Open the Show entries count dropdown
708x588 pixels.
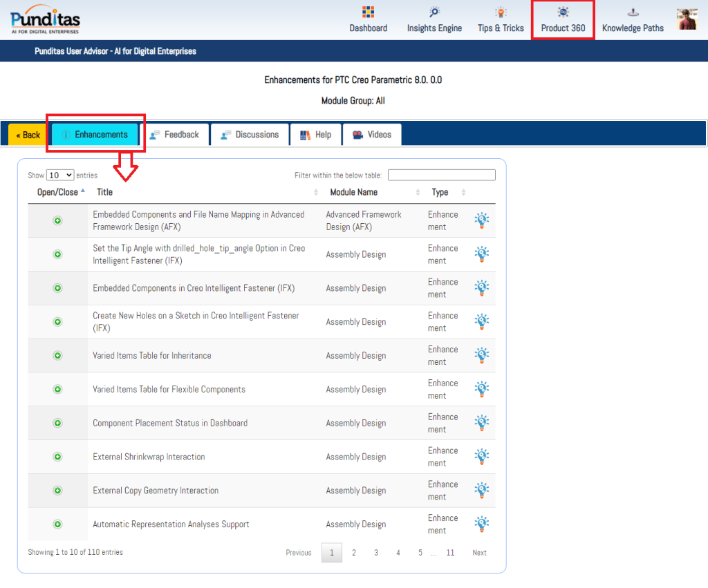60,176
